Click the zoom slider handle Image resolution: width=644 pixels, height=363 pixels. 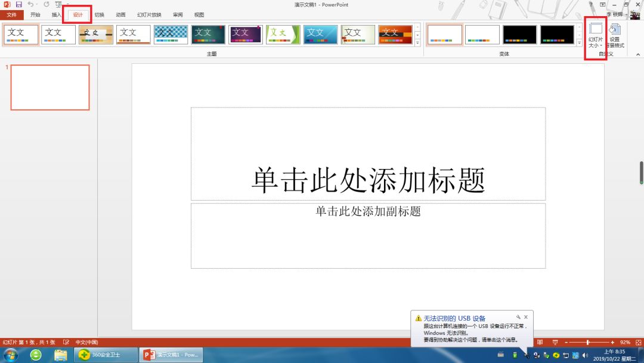point(588,342)
